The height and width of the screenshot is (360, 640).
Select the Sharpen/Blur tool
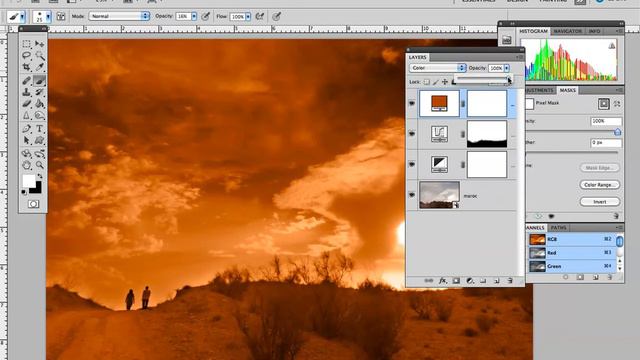click(x=27, y=116)
